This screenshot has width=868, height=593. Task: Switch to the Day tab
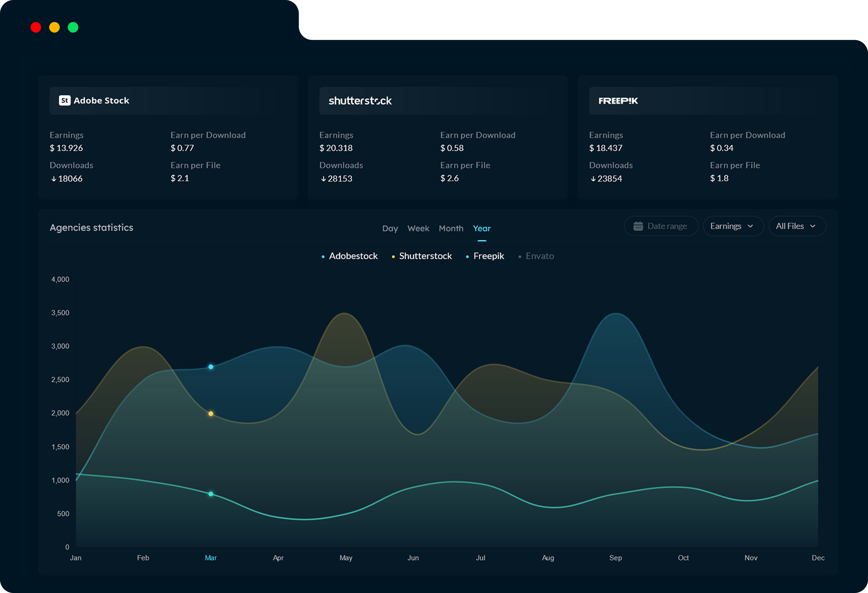coord(390,229)
